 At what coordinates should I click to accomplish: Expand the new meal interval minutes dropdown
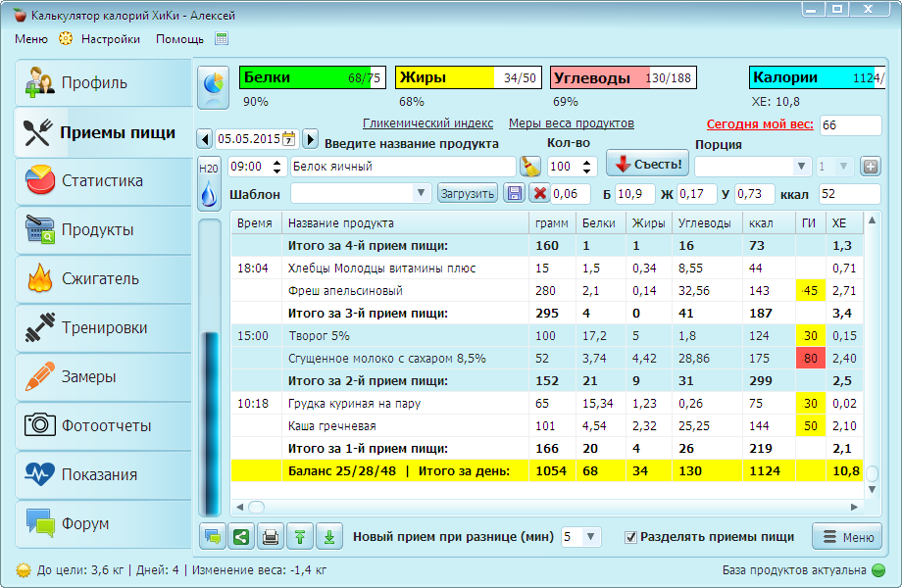590,537
